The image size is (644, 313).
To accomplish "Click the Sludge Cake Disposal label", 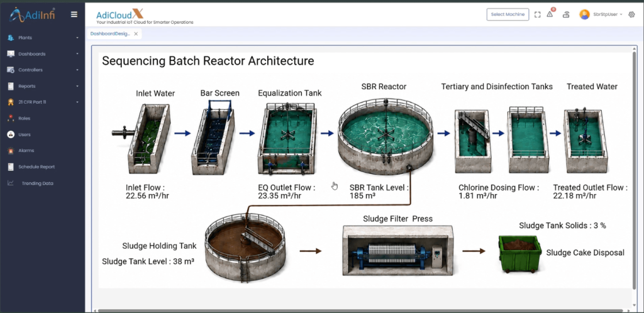I will (586, 253).
